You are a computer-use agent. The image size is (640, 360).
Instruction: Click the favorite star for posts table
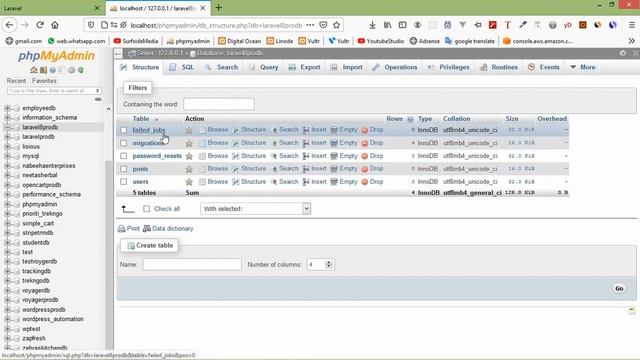(x=189, y=169)
